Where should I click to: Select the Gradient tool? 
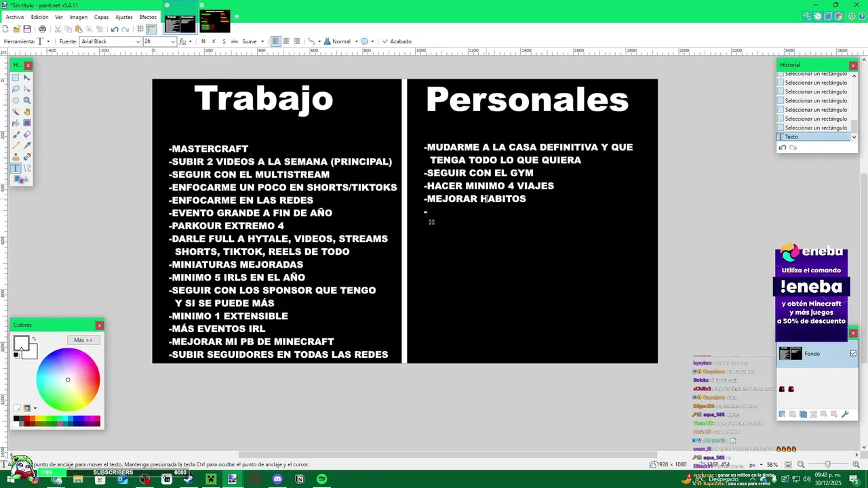(x=27, y=123)
